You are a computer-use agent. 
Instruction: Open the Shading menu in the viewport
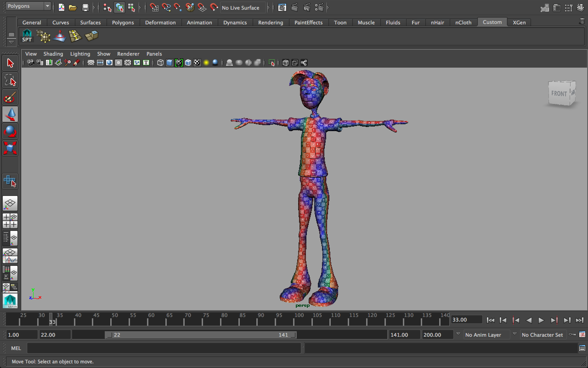[53, 54]
